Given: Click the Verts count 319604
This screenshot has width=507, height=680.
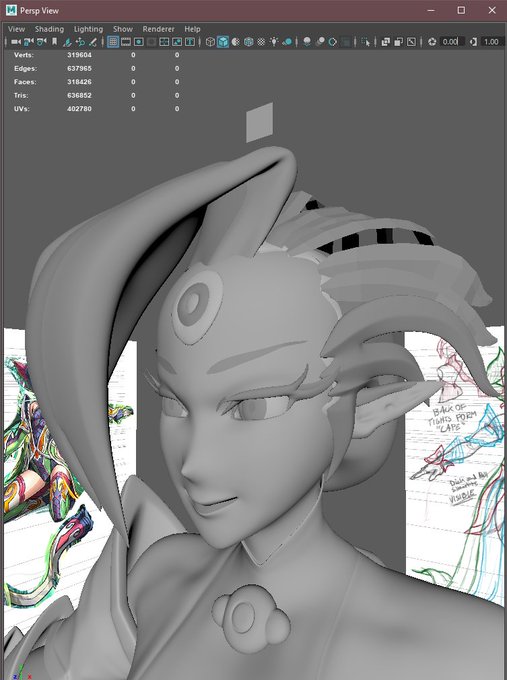Looking at the screenshot, I should [79, 55].
